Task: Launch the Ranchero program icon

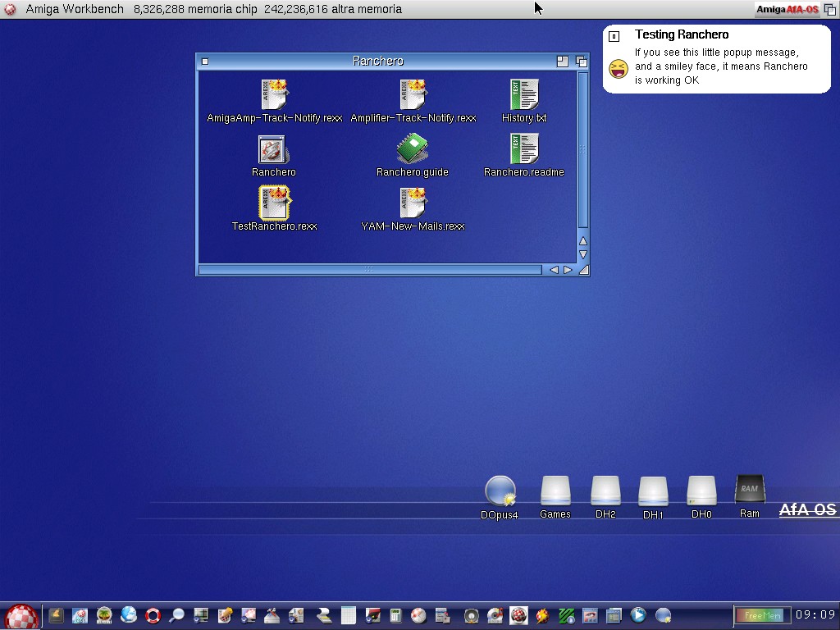Action: click(x=272, y=150)
